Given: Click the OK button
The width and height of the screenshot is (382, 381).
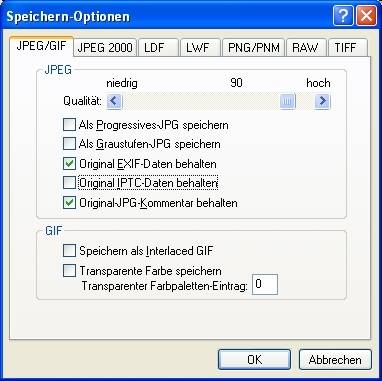Looking at the screenshot, I should pos(254,360).
